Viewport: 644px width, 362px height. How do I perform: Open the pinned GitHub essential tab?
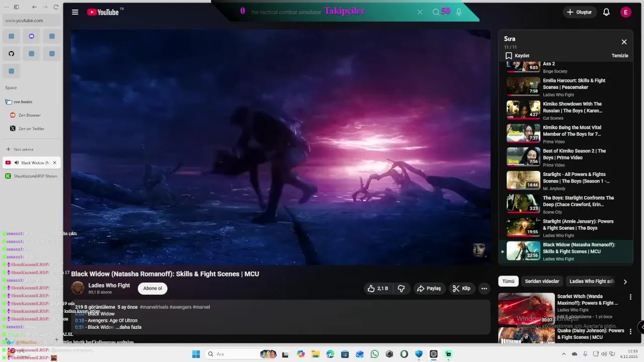11,53
